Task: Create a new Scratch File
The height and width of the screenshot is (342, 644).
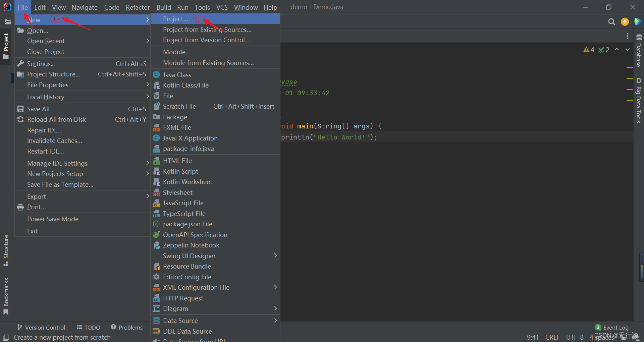Action: pos(215,106)
